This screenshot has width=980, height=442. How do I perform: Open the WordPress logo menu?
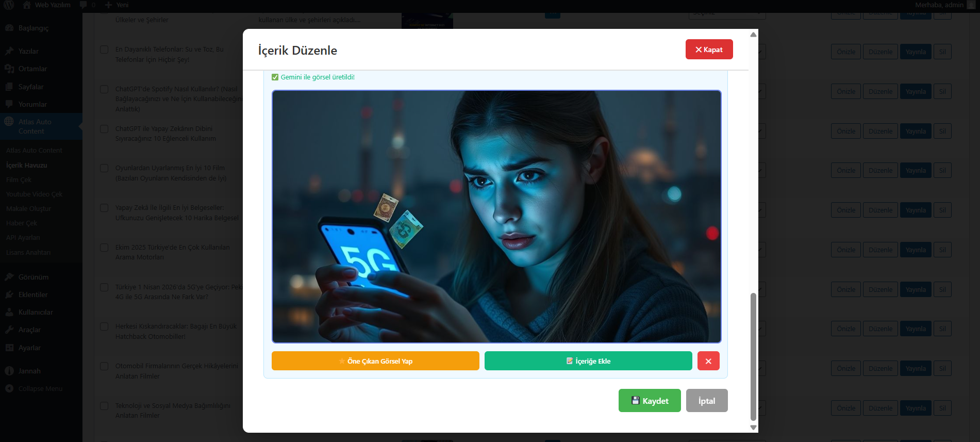pos(9,5)
